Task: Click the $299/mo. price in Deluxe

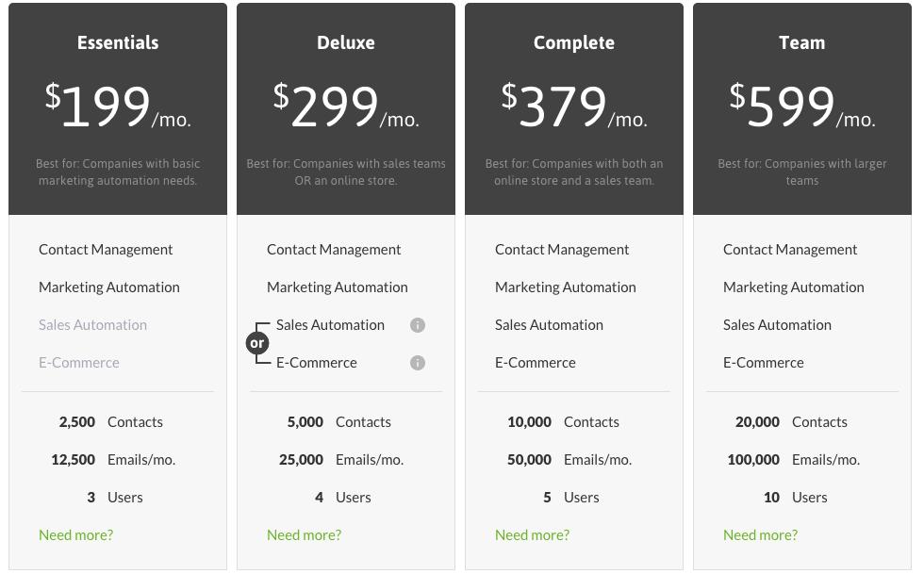Action: [x=346, y=107]
